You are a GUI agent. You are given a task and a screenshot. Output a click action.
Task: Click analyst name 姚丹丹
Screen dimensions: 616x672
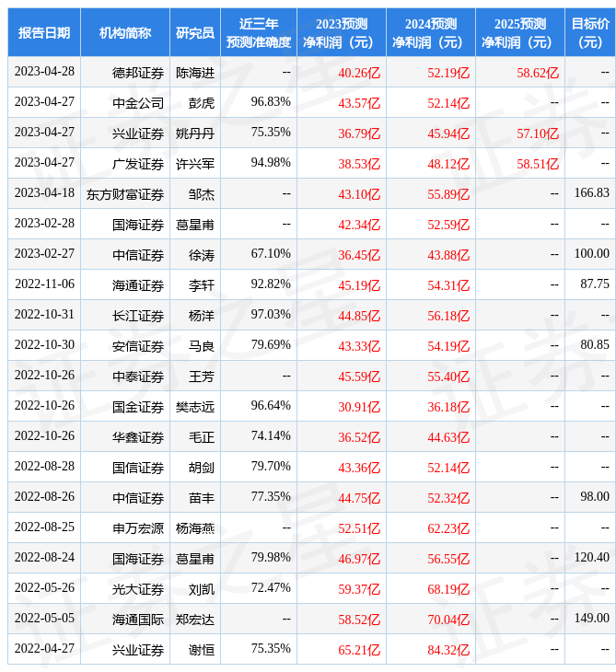click(195, 133)
